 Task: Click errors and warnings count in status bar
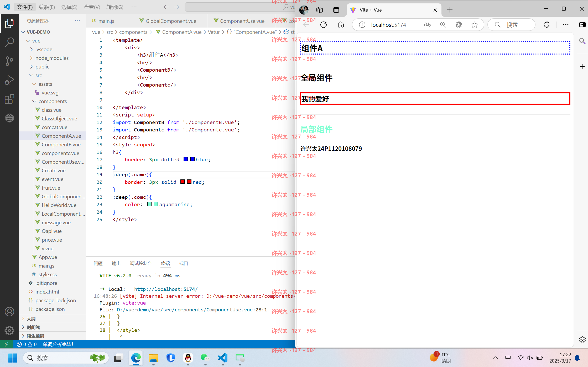click(27, 344)
